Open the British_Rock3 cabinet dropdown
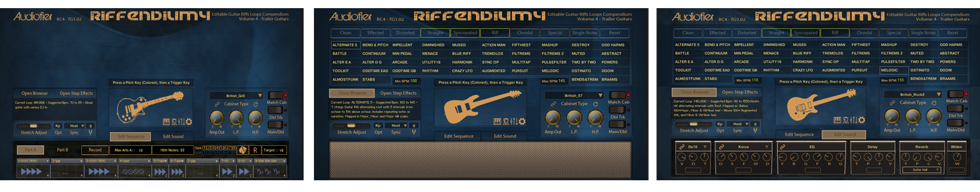This screenshot has height=192, width=980. coord(913,95)
